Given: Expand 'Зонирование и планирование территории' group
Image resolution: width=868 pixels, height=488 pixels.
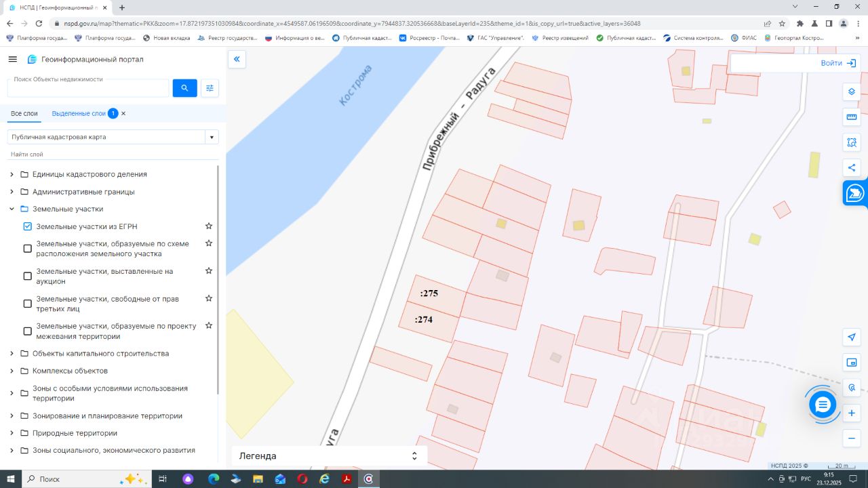Looking at the screenshot, I should tap(12, 416).
